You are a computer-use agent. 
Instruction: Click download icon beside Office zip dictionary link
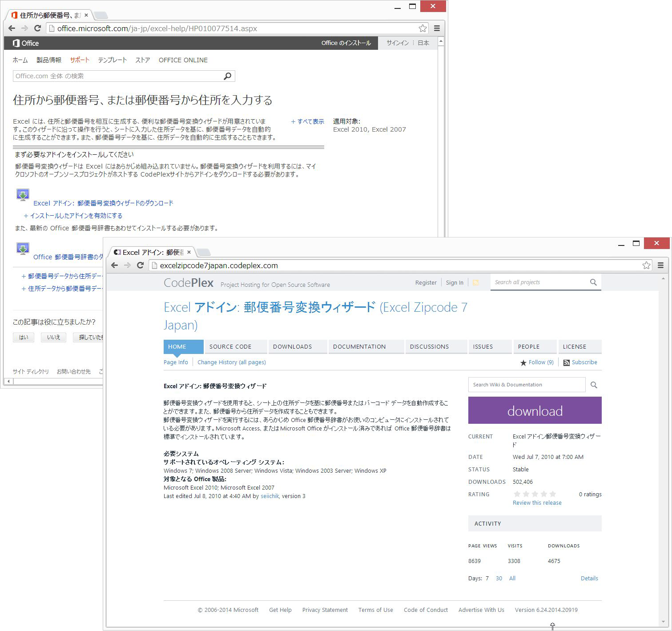click(x=23, y=249)
